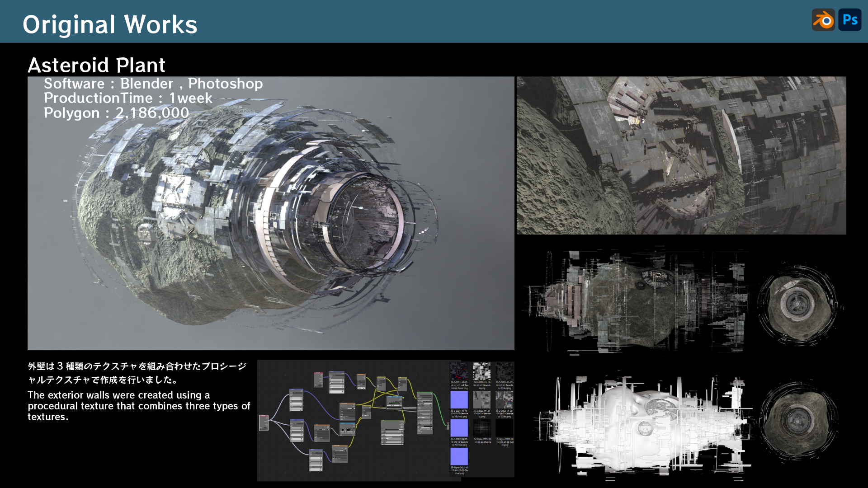Open the top blue Normal.png thumbnail
This screenshot has height=488, width=868.
(459, 399)
